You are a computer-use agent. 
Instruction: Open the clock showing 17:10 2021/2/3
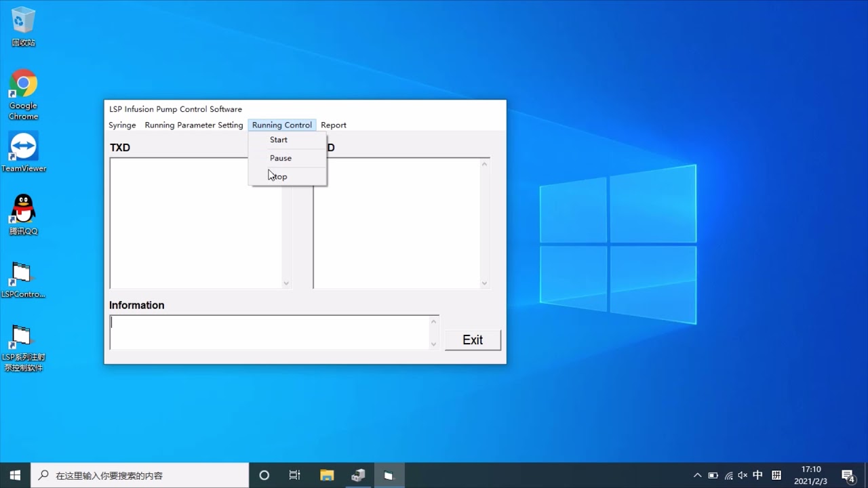pyautogui.click(x=811, y=475)
